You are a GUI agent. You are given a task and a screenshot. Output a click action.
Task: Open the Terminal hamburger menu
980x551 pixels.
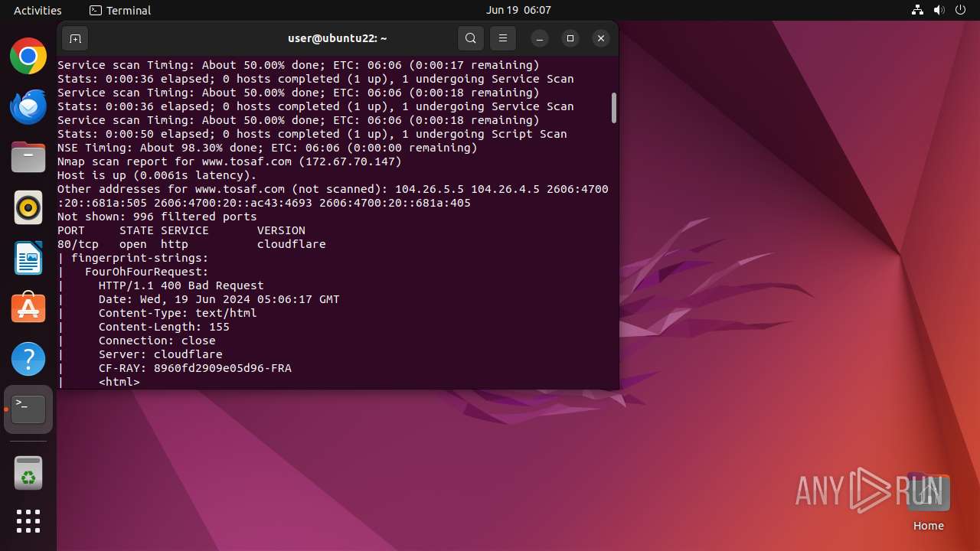pos(503,38)
